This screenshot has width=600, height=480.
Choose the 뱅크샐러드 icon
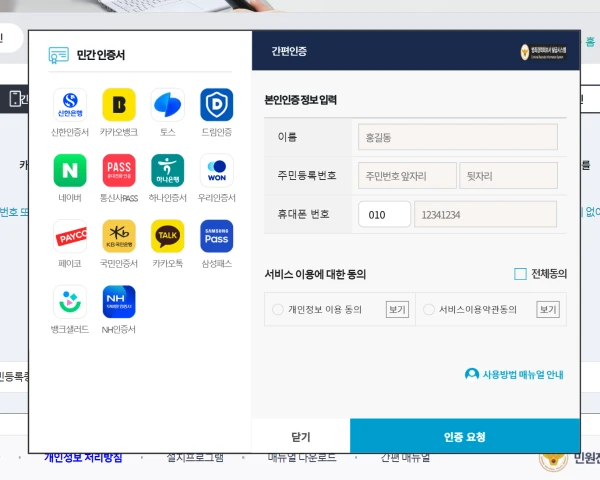[x=70, y=302]
